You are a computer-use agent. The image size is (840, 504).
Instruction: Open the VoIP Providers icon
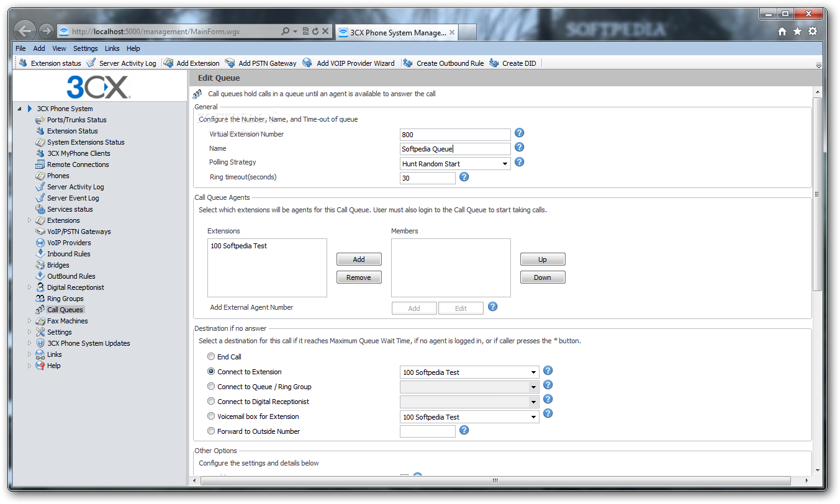pos(40,243)
